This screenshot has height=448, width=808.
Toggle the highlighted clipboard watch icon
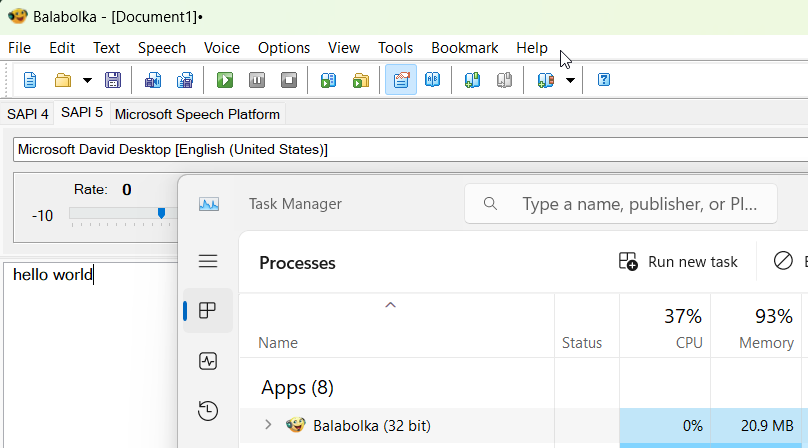(401, 80)
